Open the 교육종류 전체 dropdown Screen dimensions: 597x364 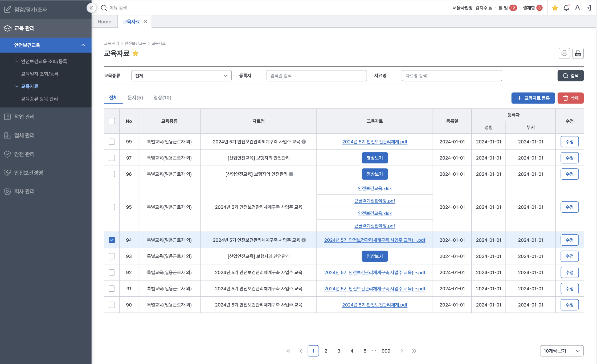[x=181, y=76]
